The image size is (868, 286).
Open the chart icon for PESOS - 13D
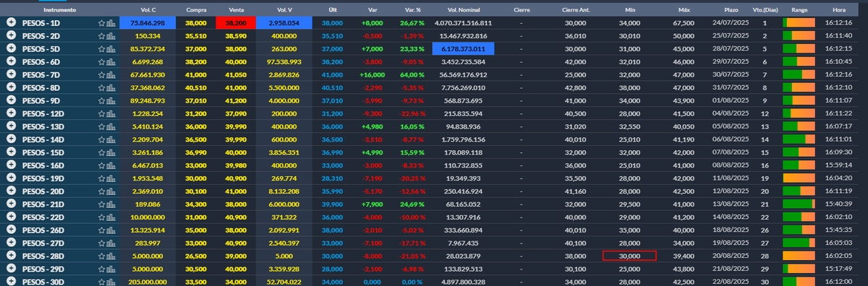pyautogui.click(x=111, y=126)
